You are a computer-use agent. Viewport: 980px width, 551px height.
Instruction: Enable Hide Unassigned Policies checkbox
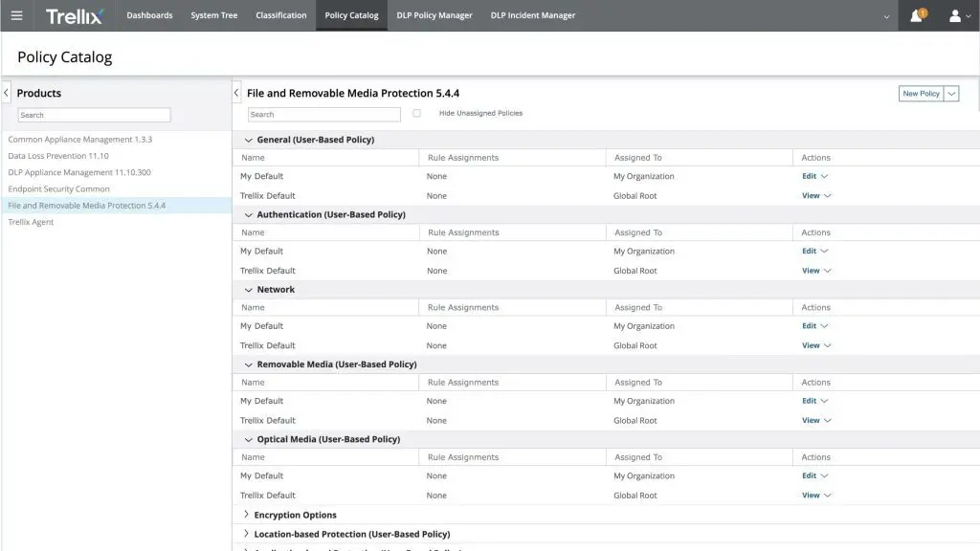[x=417, y=113]
